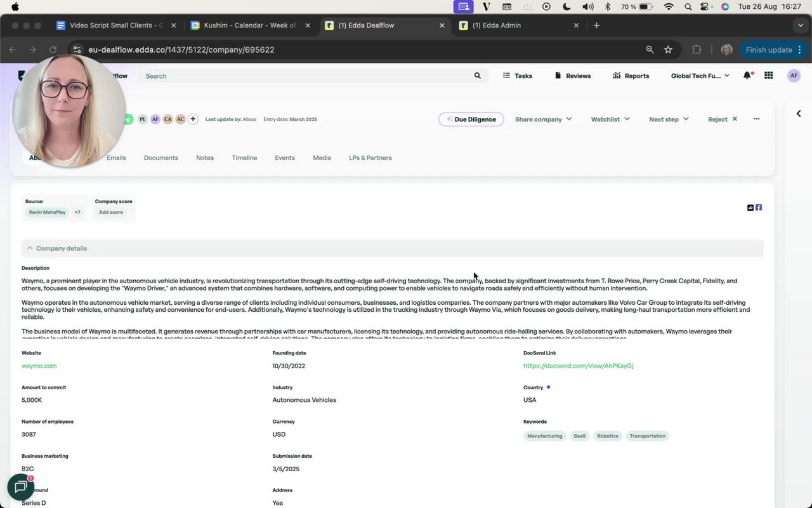This screenshot has width=812, height=508.
Task: Click the Robotics keyword tag
Action: point(608,436)
